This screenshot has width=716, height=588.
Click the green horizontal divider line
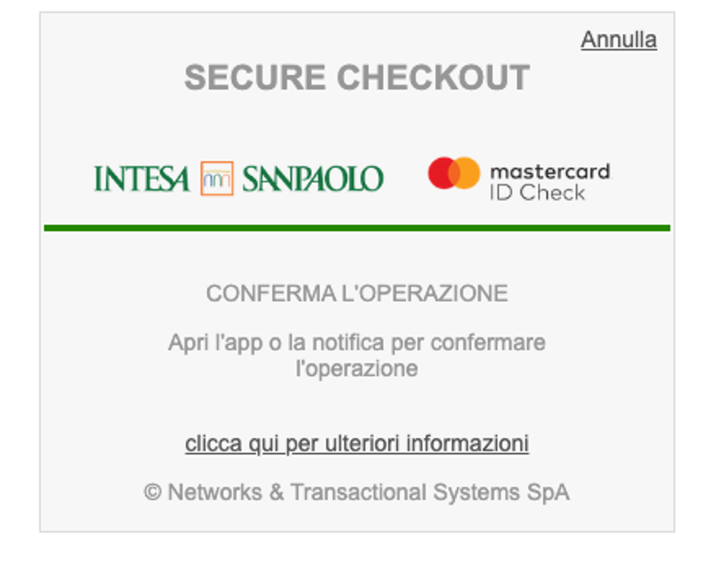tap(356, 228)
